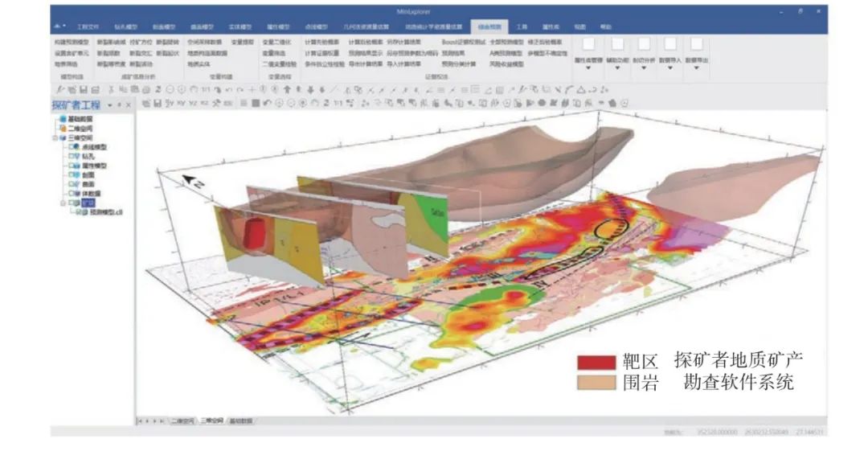Image resolution: width=868 pixels, height=451 pixels.
Task: Toggle the 曲面 checkbox in tree
Action: (72, 184)
